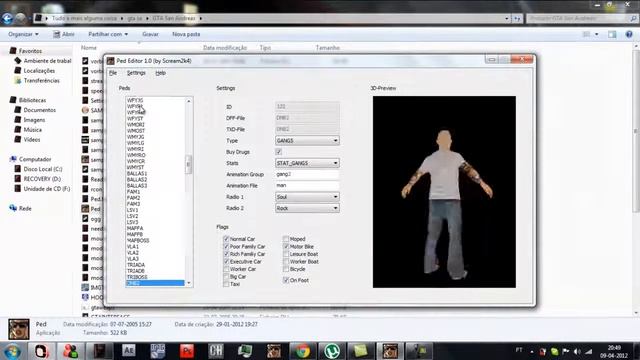640x360 pixels.
Task: Switch to the Ped Editor taskbar icon
Action: coord(390,351)
